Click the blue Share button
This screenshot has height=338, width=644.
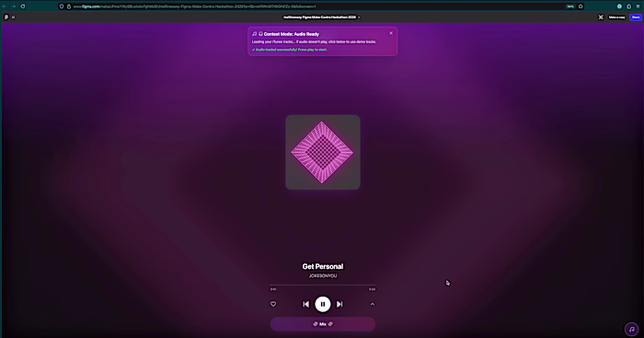[636, 17]
